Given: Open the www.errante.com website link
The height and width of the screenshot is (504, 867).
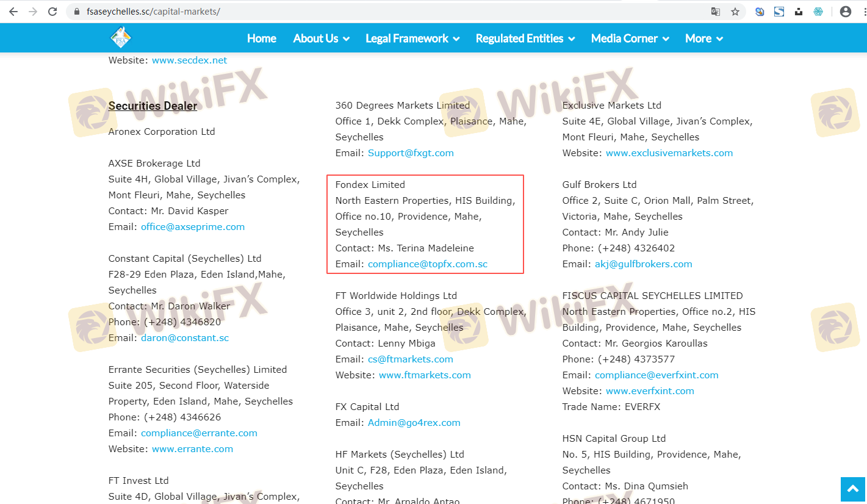Looking at the screenshot, I should pyautogui.click(x=192, y=449).
